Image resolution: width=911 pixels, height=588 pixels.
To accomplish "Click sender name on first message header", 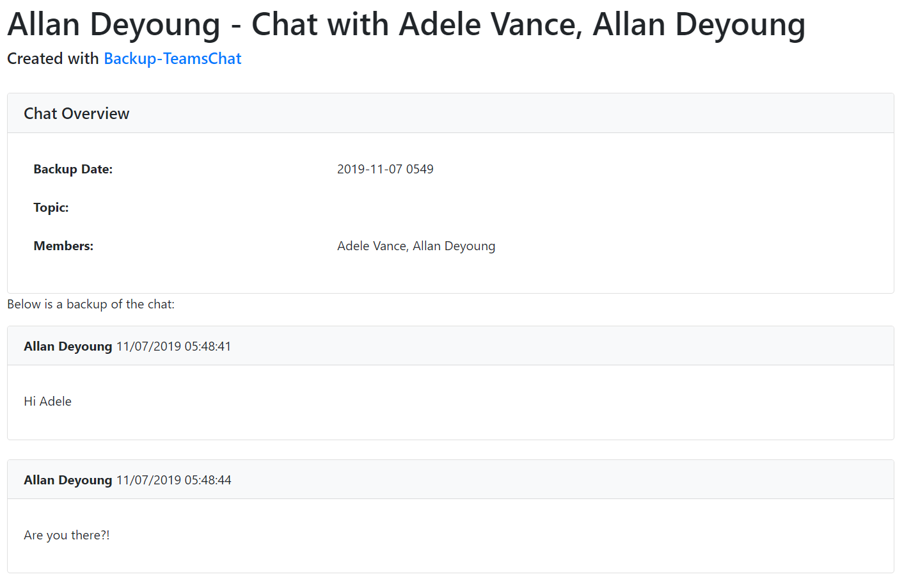I will [68, 346].
